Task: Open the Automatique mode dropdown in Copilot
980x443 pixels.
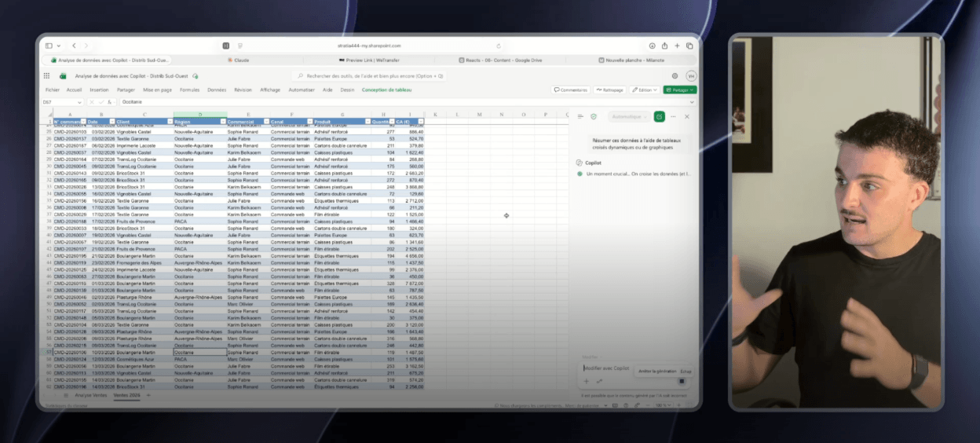Action: (629, 116)
